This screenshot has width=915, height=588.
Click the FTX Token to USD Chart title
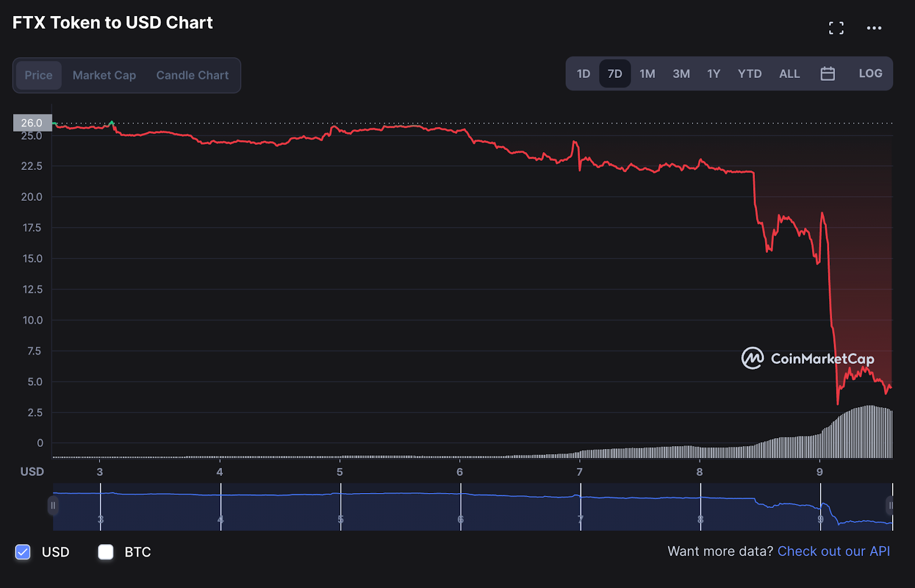tap(113, 22)
